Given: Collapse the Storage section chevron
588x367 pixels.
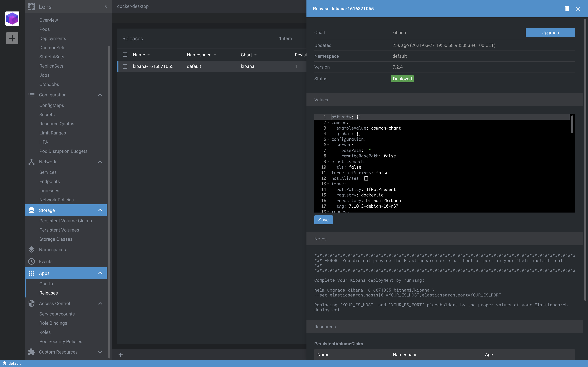Looking at the screenshot, I should (x=100, y=210).
